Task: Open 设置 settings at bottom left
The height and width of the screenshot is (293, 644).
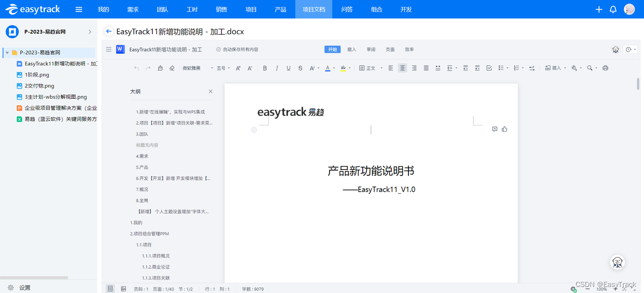Action: click(19, 287)
